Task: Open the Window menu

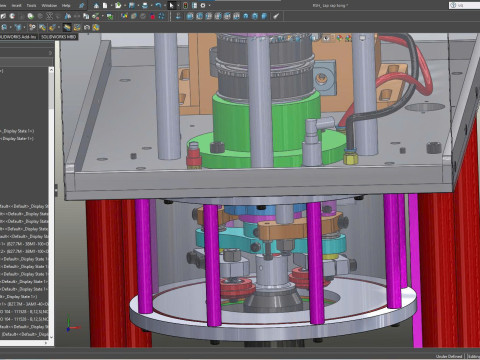Action: click(x=49, y=6)
